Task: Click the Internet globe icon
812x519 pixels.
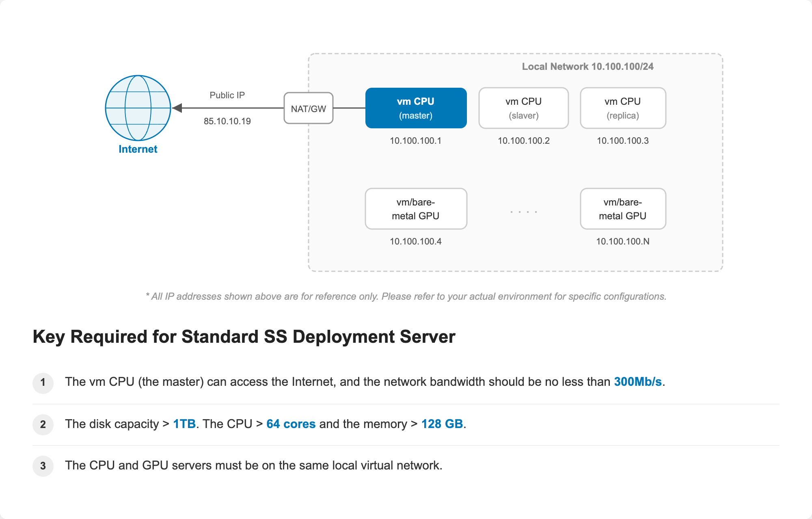Action: pos(138,108)
